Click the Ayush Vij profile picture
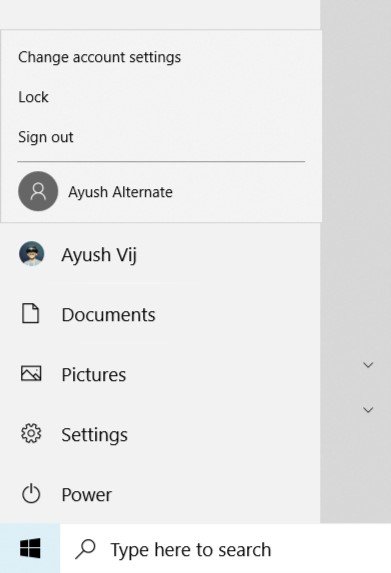 point(32,253)
